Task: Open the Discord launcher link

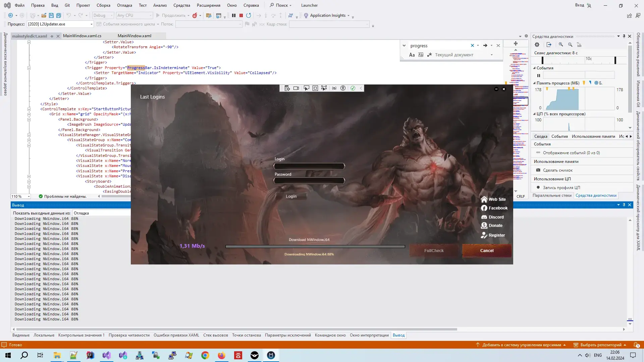Action: point(492,217)
